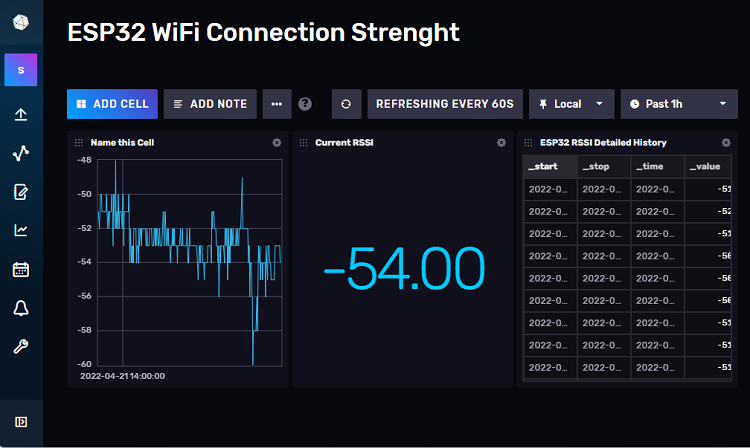Image resolution: width=750 pixels, height=448 pixels.
Task: Click the Refreshing Every 60s button
Action: point(446,104)
